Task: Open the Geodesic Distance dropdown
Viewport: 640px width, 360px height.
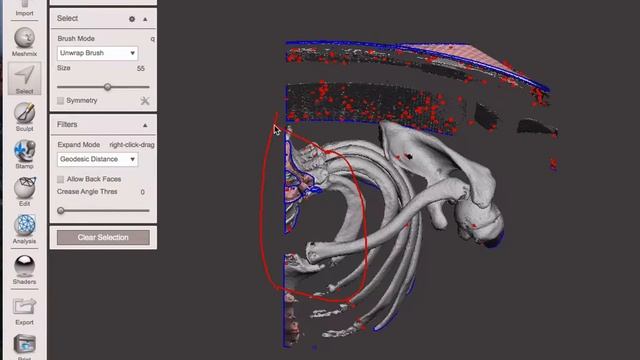Action: 98,159
